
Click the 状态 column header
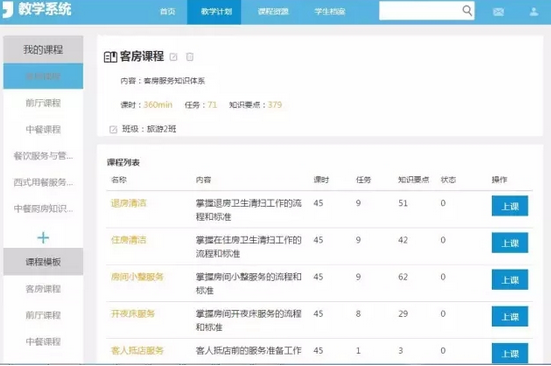pos(448,180)
